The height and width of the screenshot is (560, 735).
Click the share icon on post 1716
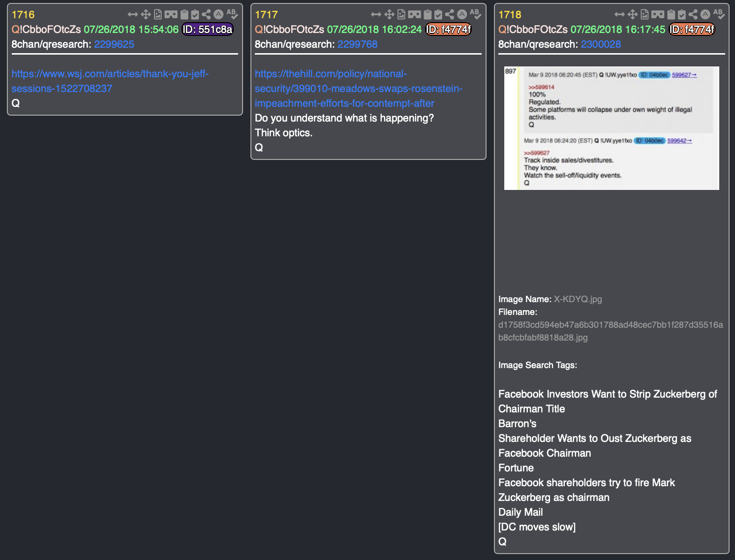coord(206,15)
